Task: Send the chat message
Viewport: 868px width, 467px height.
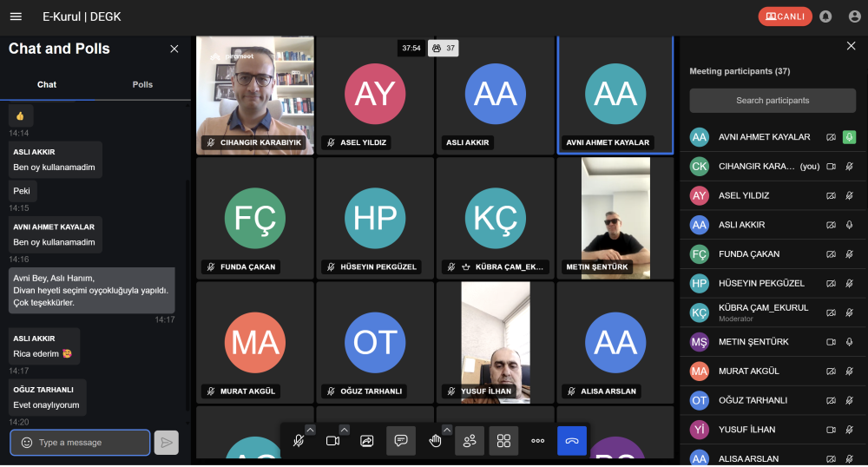Action: click(x=166, y=443)
